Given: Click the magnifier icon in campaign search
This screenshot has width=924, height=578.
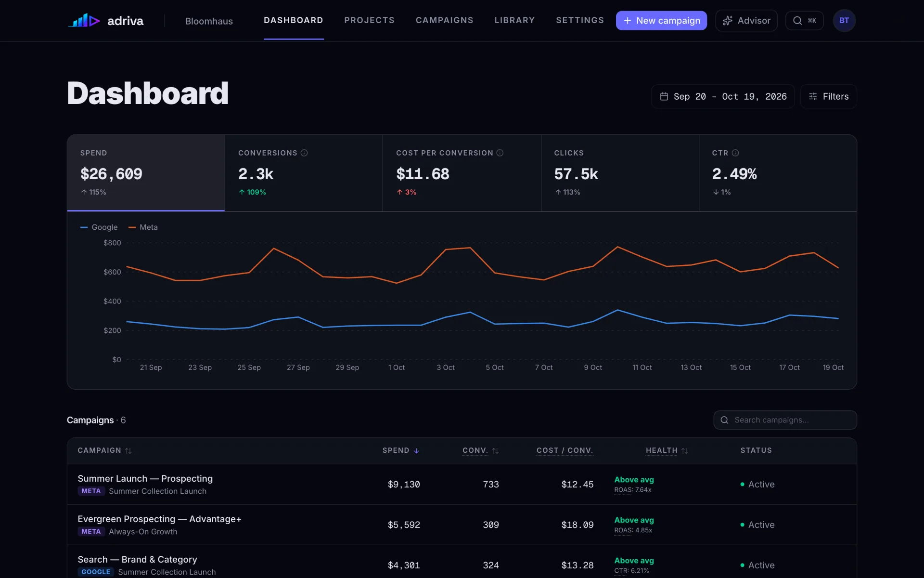Looking at the screenshot, I should tap(724, 420).
